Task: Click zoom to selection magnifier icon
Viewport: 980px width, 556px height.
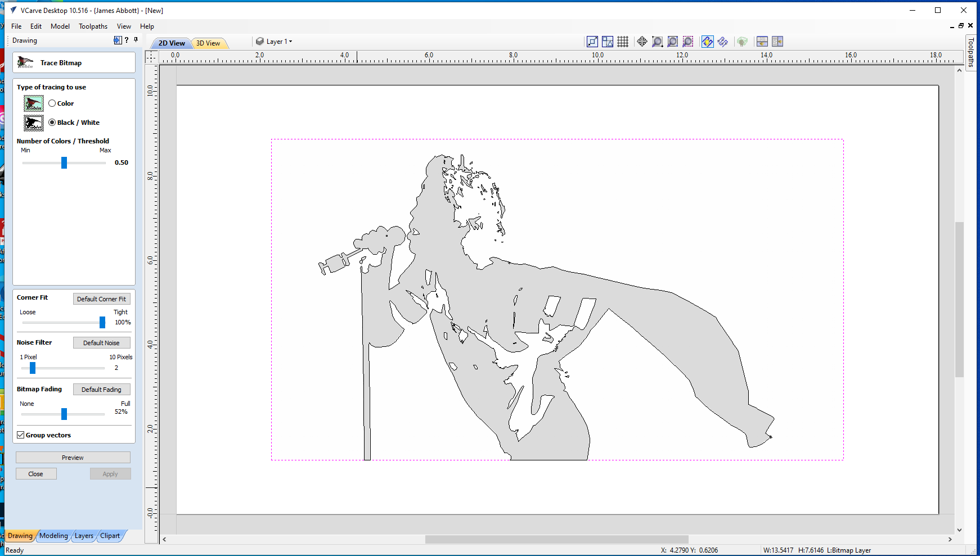Action: [687, 42]
